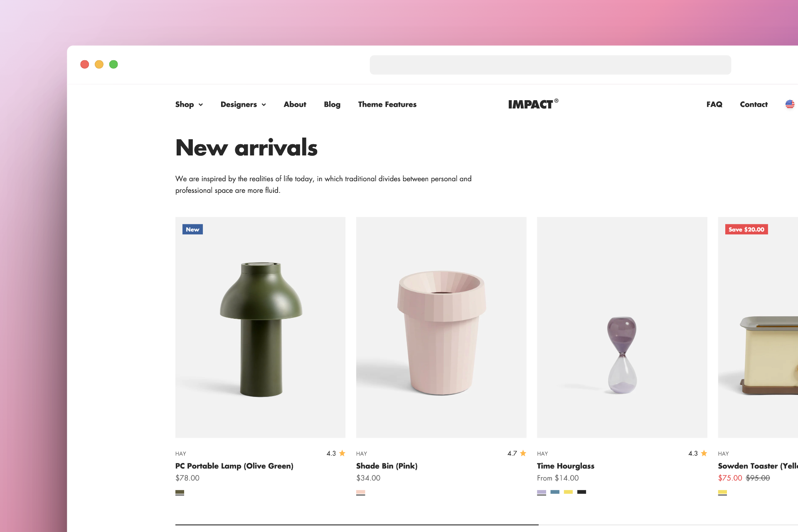Expand the Shop dropdown menu
Image resolution: width=798 pixels, height=532 pixels.
[x=189, y=104]
